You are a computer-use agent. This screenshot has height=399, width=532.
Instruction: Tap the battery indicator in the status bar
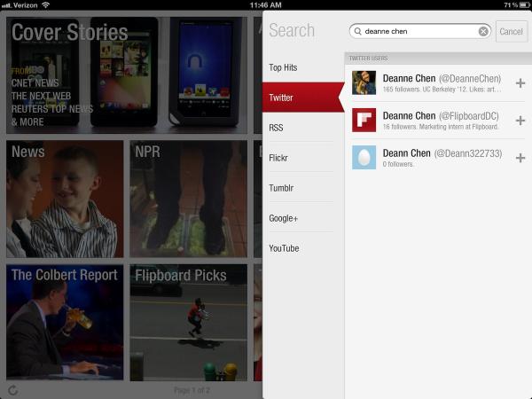pyautogui.click(x=525, y=4)
